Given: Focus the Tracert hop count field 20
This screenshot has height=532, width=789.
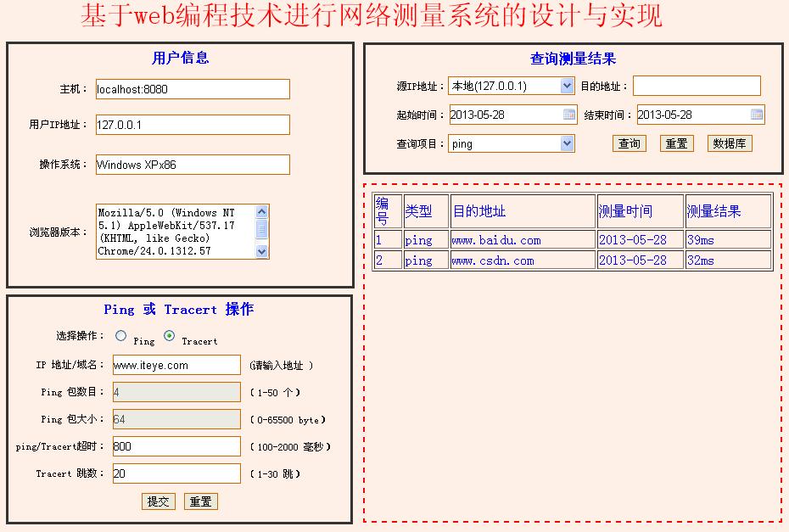Looking at the screenshot, I should pyautogui.click(x=176, y=473).
